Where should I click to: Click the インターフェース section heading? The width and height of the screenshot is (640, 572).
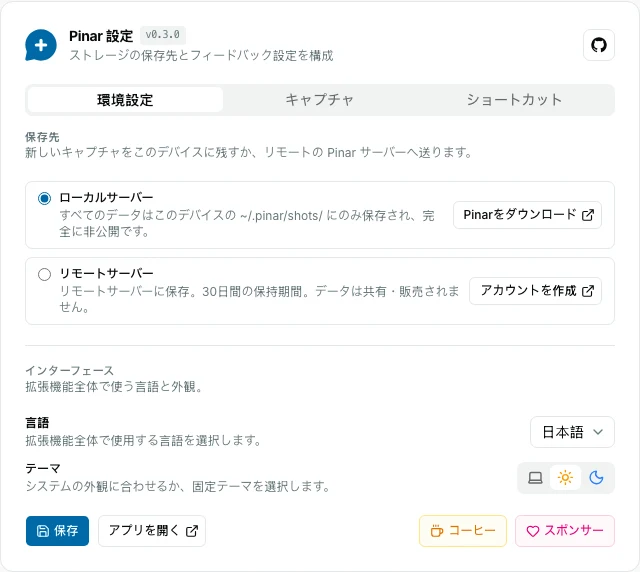69,371
